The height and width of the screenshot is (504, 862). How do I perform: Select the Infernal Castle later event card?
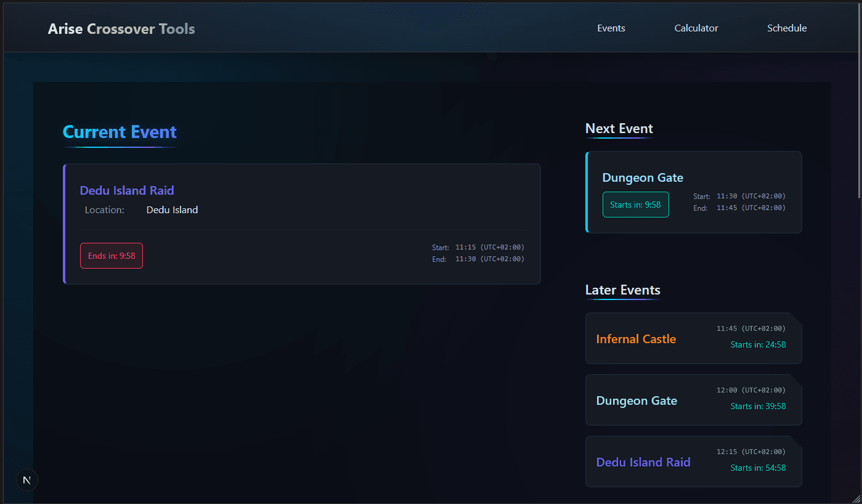(x=694, y=338)
